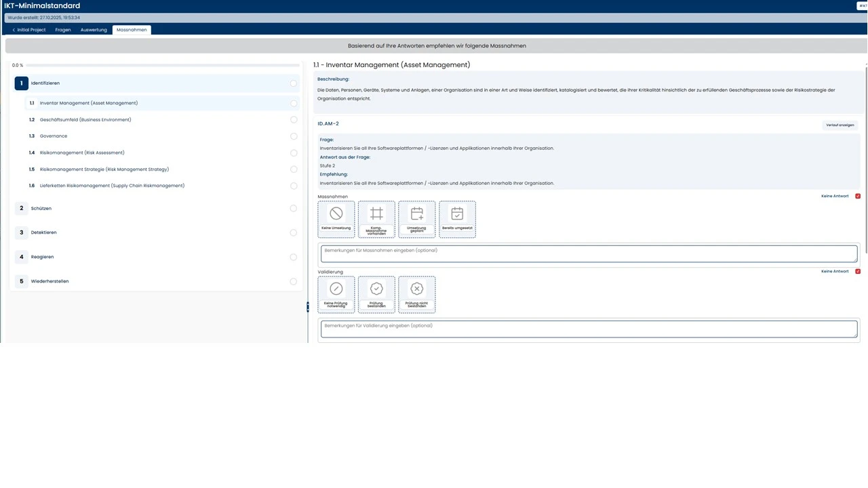Expand section 5 Wiederherstellen
This screenshot has height=488, width=868.
coord(50,281)
